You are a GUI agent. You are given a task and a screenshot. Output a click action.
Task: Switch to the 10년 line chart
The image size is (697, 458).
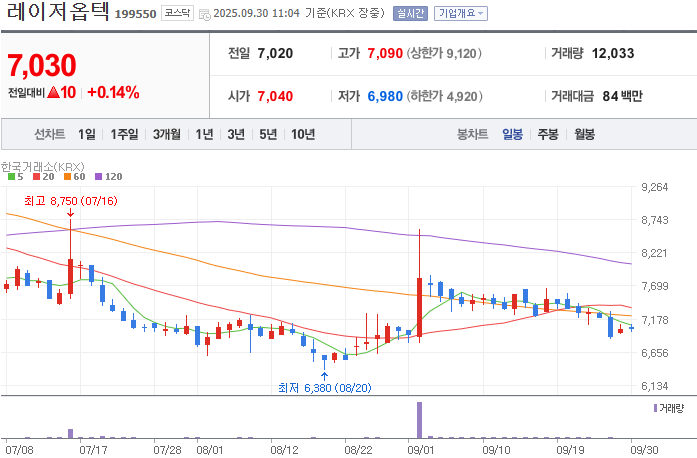pyautogui.click(x=303, y=134)
